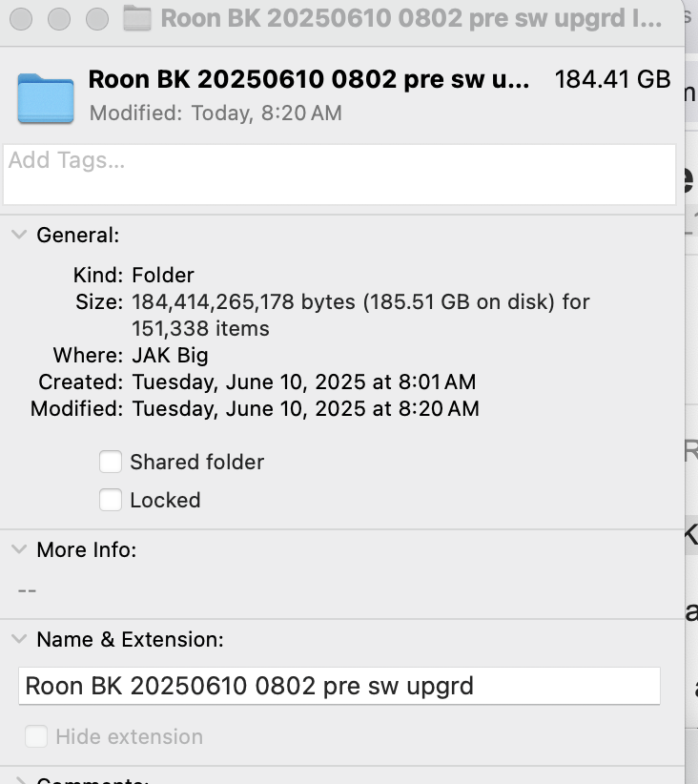The image size is (698, 784).
Task: Click the "General:" section heading
Action: coord(78,235)
